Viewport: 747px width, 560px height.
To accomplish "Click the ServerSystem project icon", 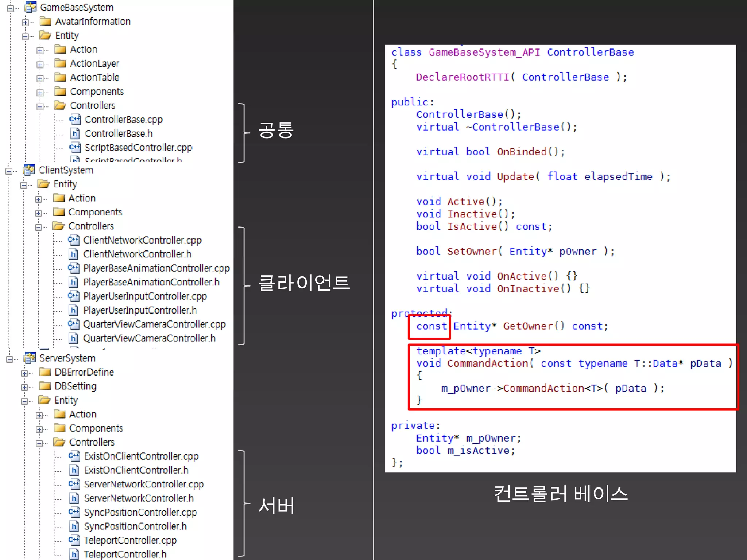I will point(30,358).
